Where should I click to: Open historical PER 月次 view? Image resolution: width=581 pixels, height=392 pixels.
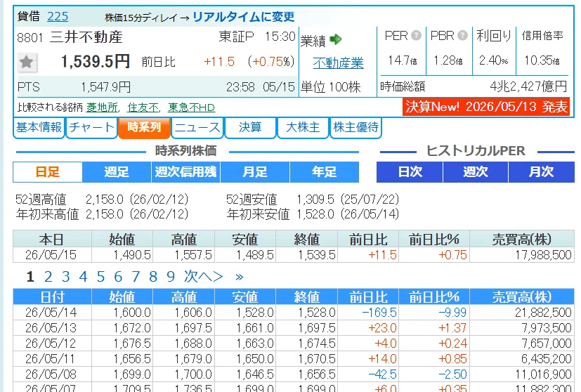[x=542, y=172]
